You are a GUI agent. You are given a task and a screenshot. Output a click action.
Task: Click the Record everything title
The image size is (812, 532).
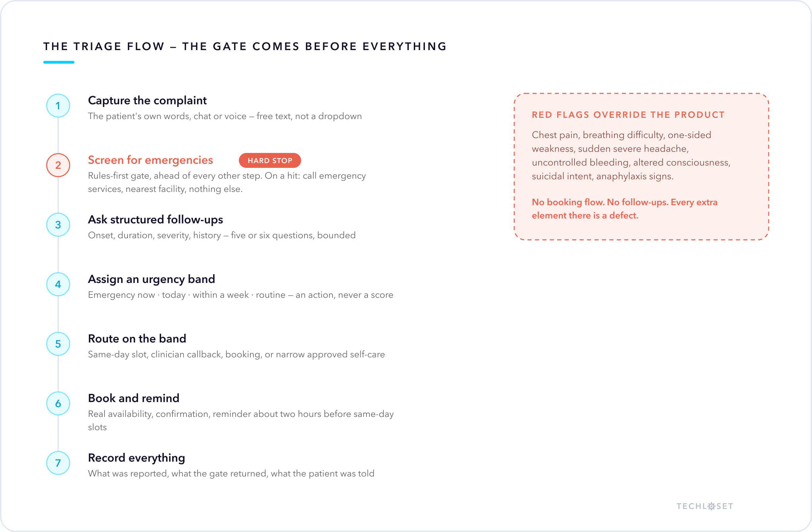pyautogui.click(x=136, y=458)
